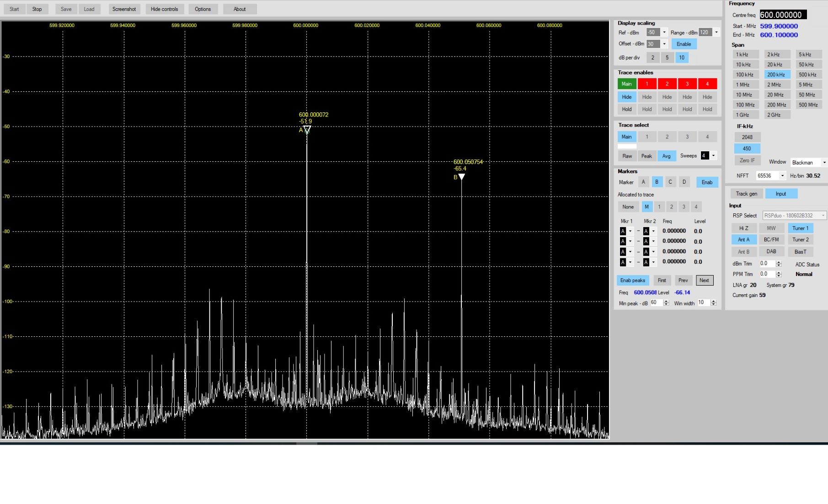Set span to 200 kHz
The image size is (828, 504).
click(777, 74)
